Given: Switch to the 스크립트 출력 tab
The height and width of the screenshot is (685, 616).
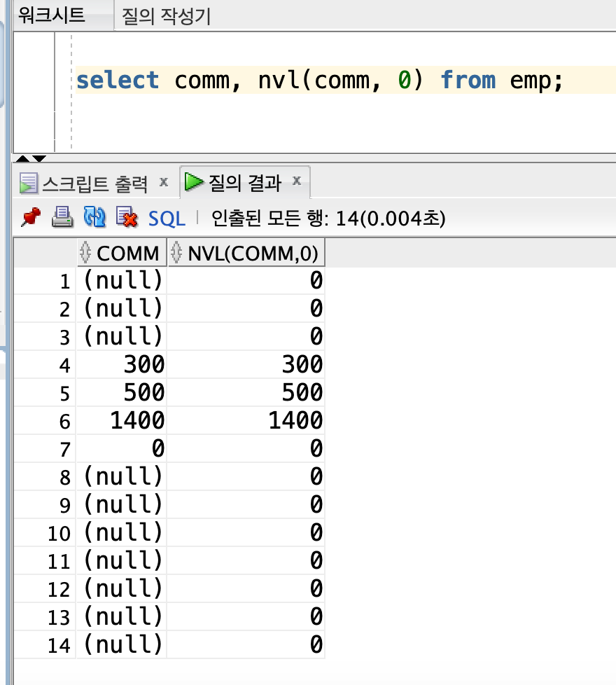Looking at the screenshot, I should tap(94, 184).
